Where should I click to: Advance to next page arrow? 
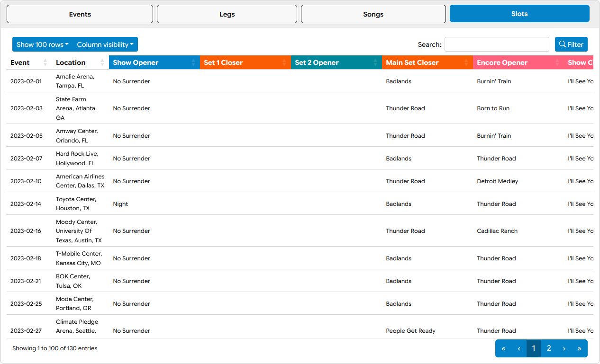564,348
